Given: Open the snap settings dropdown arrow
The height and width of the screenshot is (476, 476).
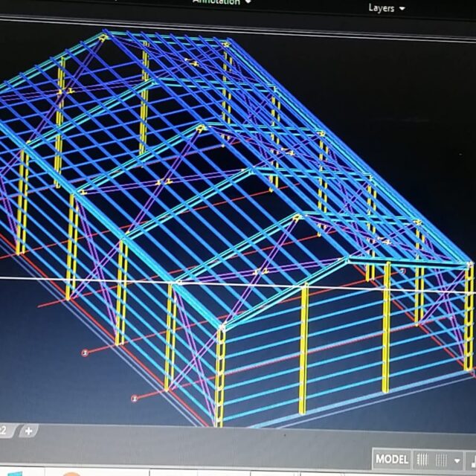Looking at the screenshot, I should click(x=457, y=460).
